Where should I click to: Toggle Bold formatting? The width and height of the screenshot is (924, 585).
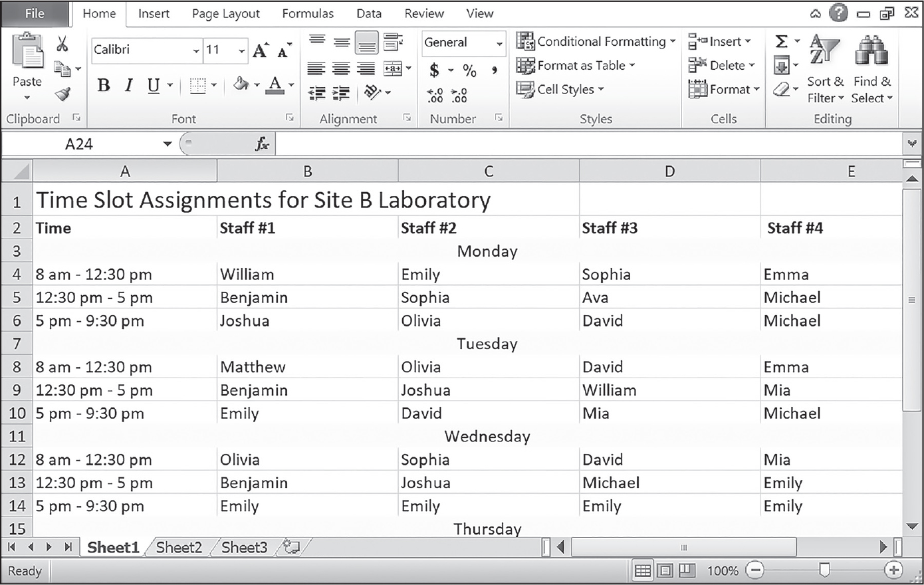point(104,85)
